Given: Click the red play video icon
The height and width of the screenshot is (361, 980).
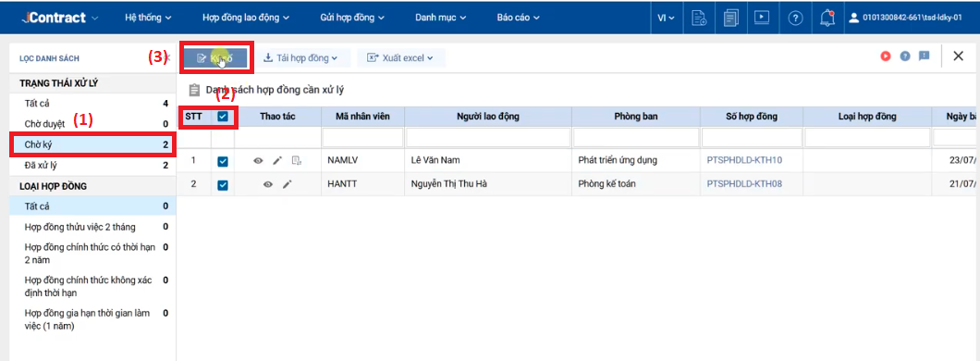Looking at the screenshot, I should click(885, 56).
